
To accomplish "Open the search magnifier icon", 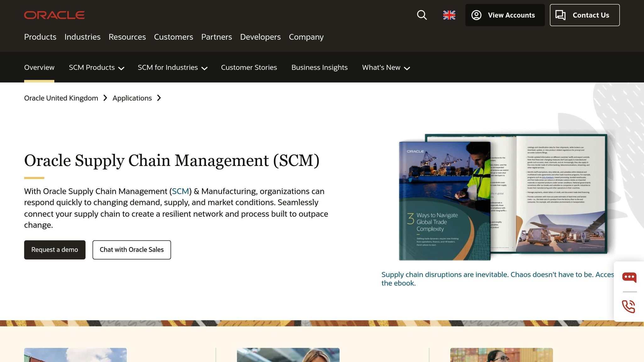I will click(422, 15).
